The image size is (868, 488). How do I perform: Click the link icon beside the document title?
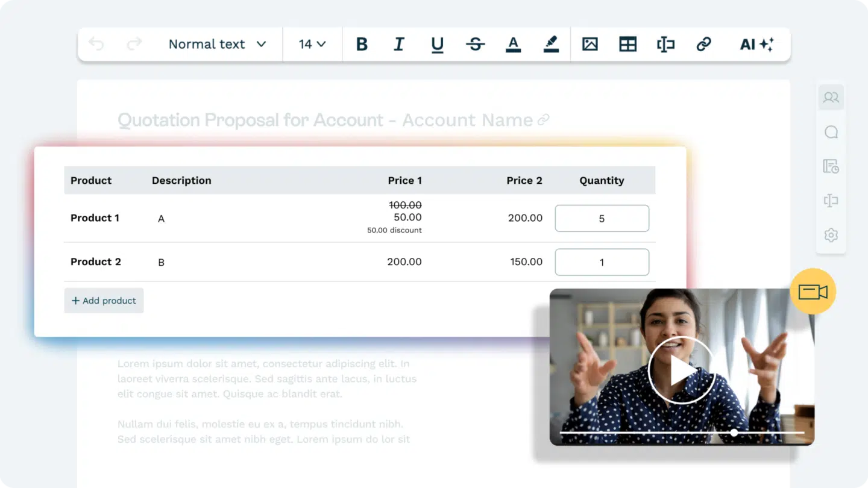pyautogui.click(x=543, y=120)
